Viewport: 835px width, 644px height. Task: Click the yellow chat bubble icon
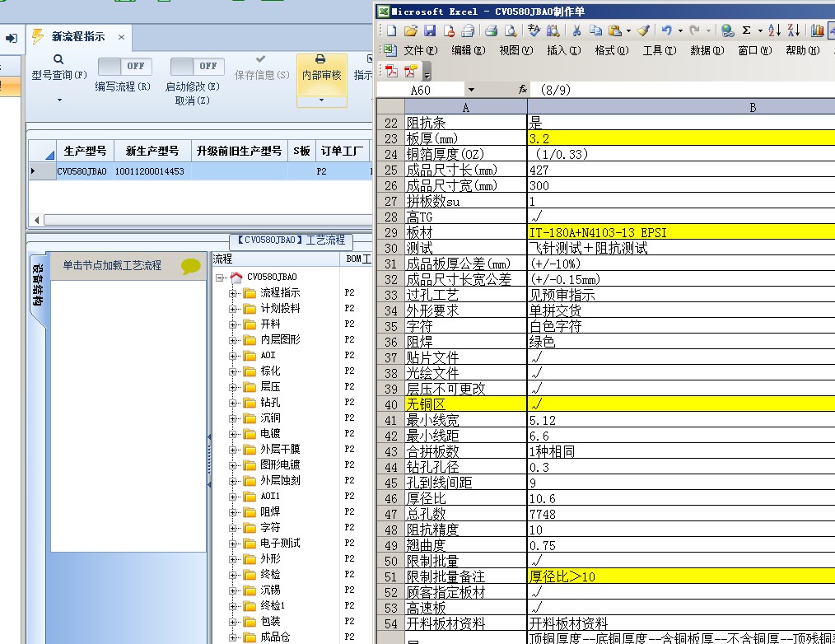click(190, 266)
